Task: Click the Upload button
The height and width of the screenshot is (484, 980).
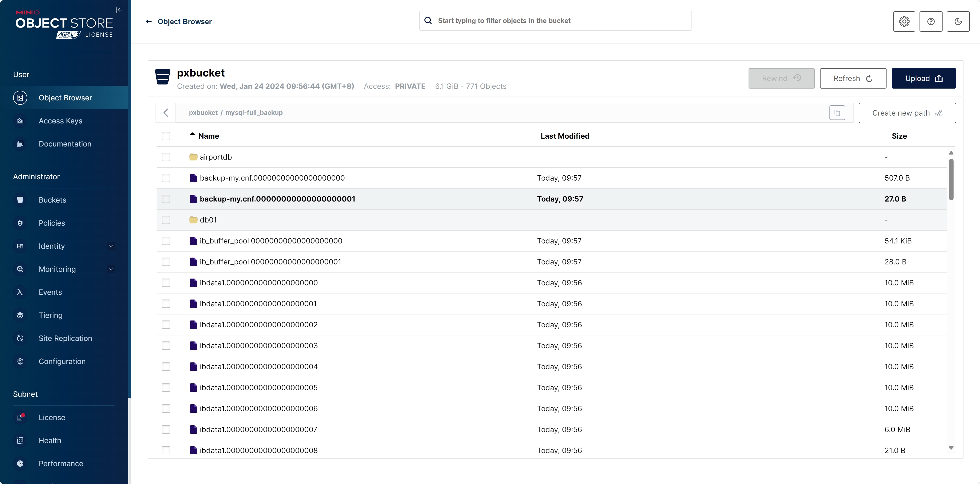Action: pyautogui.click(x=923, y=78)
